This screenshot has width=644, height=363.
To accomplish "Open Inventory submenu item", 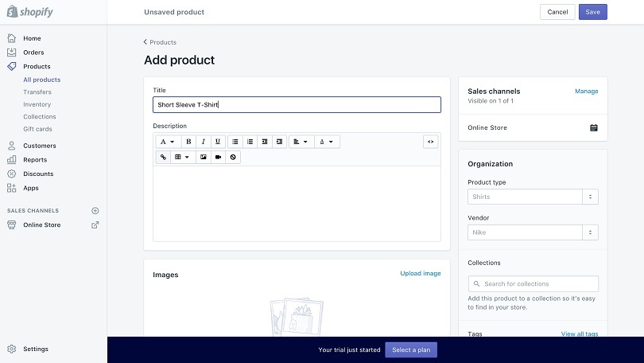I will (37, 104).
